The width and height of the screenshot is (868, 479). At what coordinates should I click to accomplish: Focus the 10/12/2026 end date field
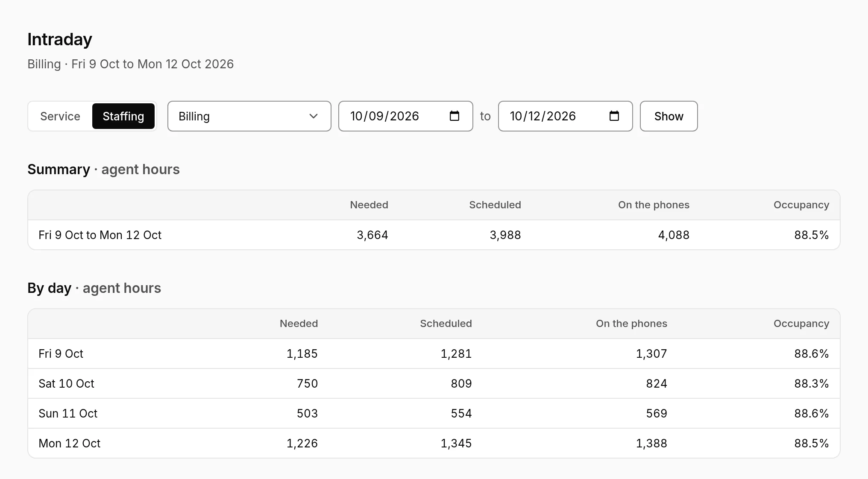[566, 116]
